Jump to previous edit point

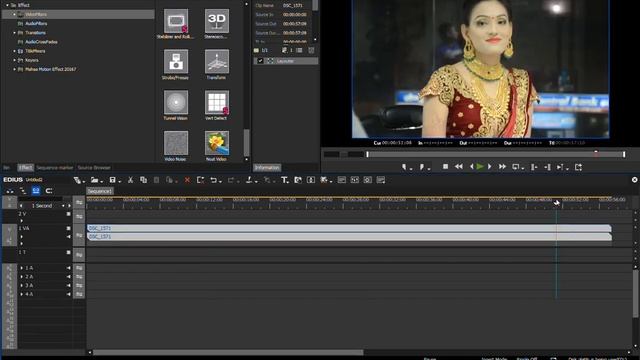point(533,167)
